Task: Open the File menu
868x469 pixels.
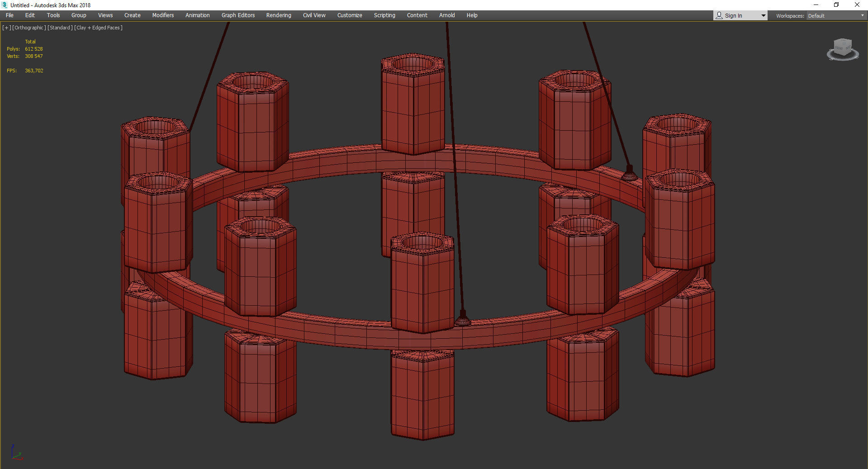Action: tap(9, 15)
